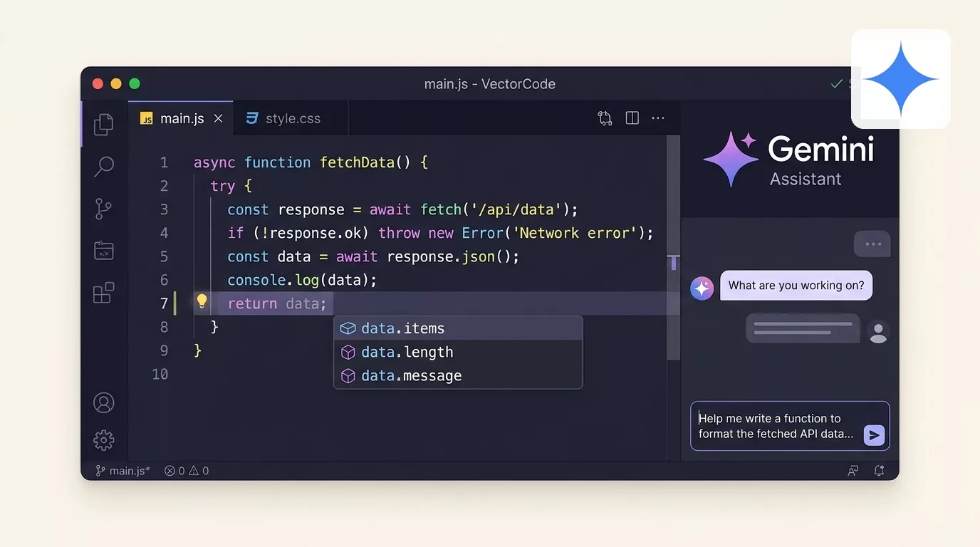Click the Gemini sparkle logo in panel header
980x547 pixels.
point(730,160)
